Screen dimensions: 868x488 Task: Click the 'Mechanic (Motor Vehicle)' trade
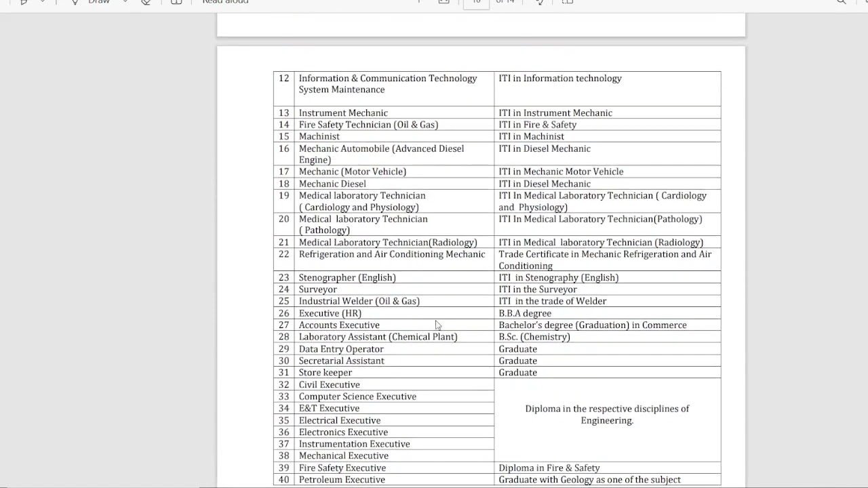[353, 171]
